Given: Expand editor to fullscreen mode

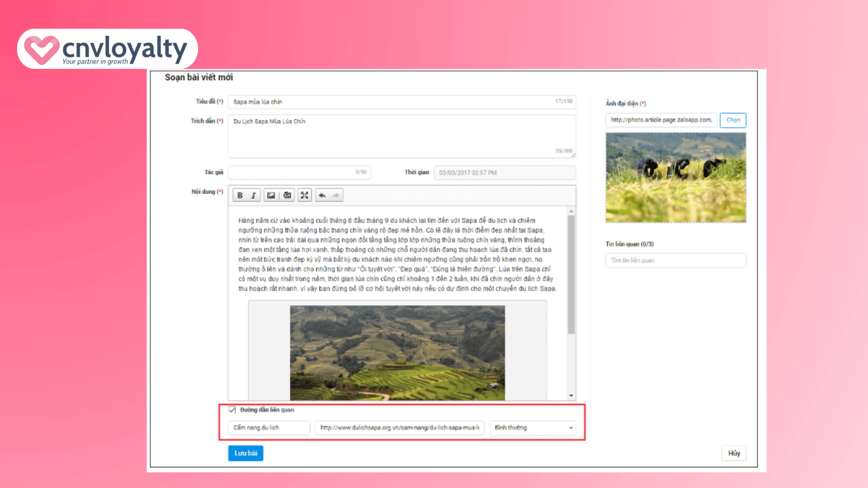Looking at the screenshot, I should 304,195.
